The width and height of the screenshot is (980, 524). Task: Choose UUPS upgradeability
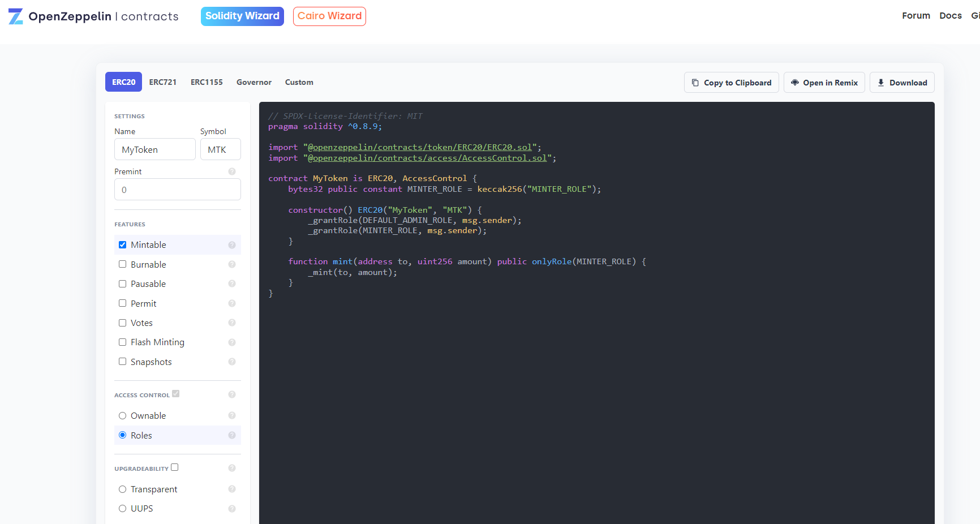[x=122, y=508]
